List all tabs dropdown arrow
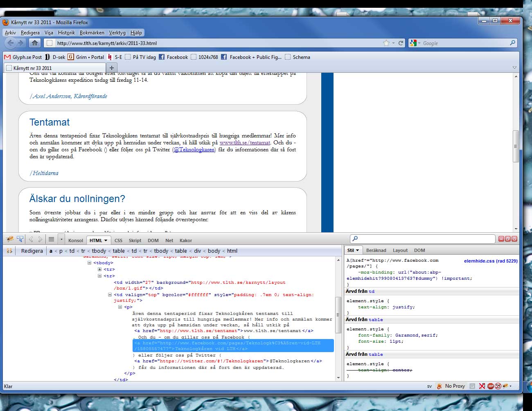Image resolution: width=532 pixels, height=411 pixels. [514, 67]
